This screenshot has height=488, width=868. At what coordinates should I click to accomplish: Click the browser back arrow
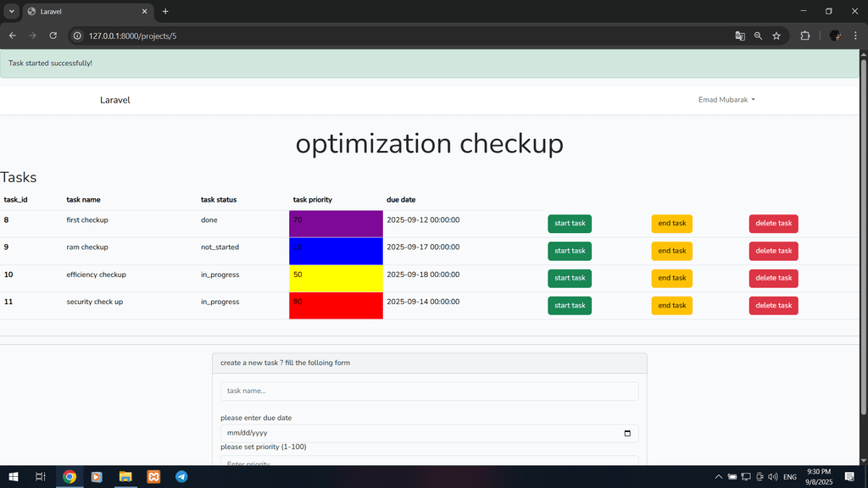tap(13, 36)
